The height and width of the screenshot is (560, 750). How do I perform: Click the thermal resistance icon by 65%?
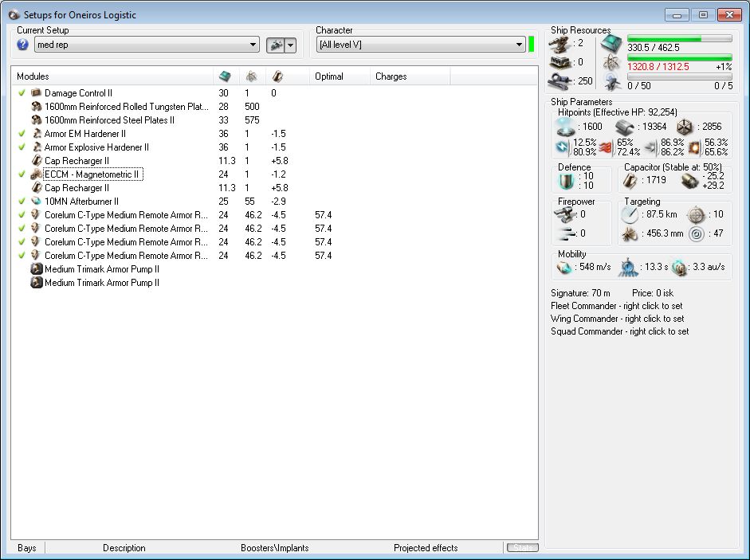tap(607, 148)
